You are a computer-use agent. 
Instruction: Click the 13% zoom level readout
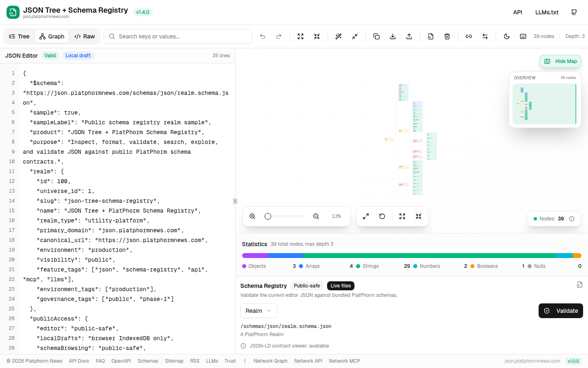pos(336,216)
